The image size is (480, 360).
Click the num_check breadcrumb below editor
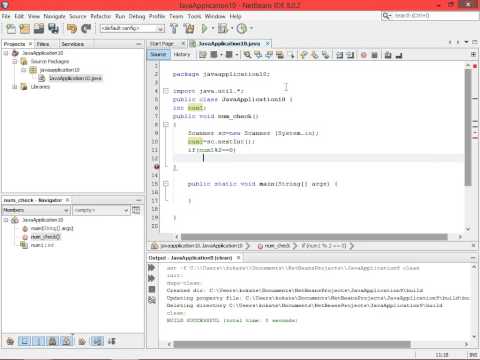point(277,246)
